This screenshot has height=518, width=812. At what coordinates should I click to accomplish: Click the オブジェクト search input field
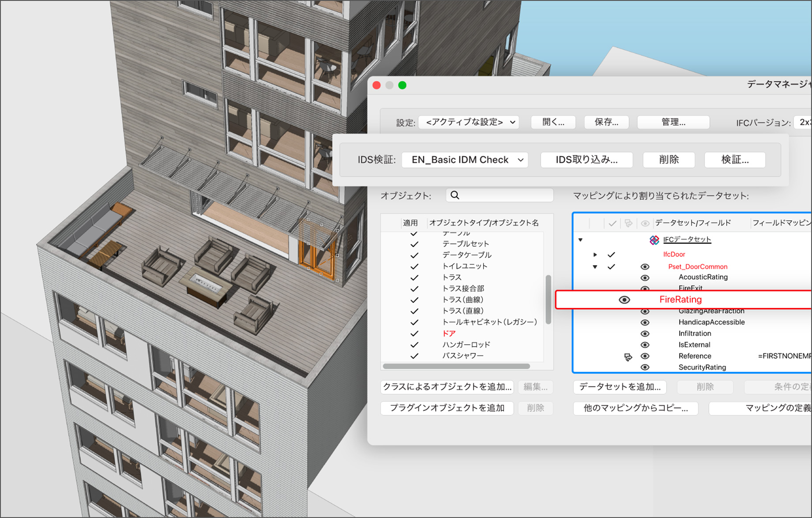[x=500, y=195]
